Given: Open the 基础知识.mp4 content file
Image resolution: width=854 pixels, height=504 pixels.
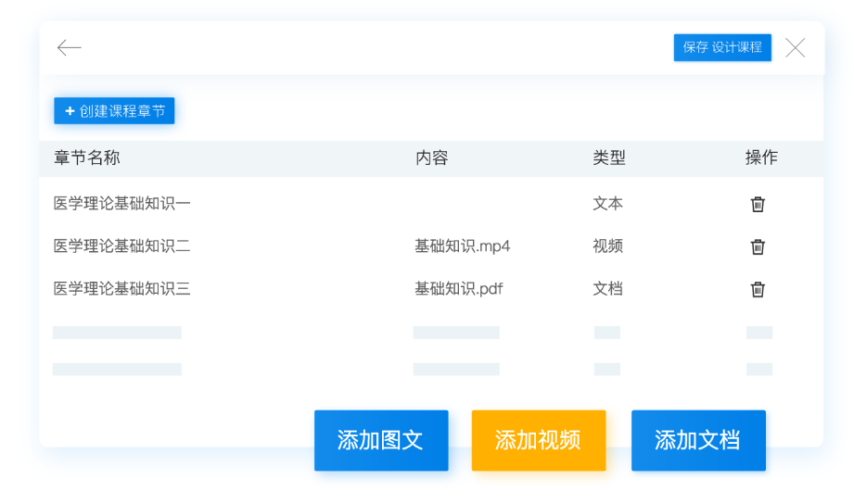Looking at the screenshot, I should 462,246.
